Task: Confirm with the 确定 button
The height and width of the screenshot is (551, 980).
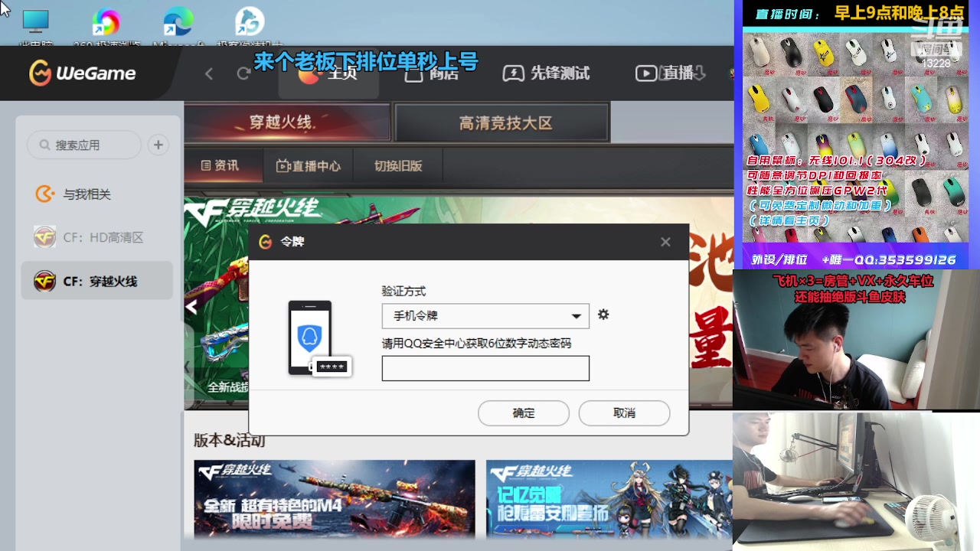Action: 524,413
